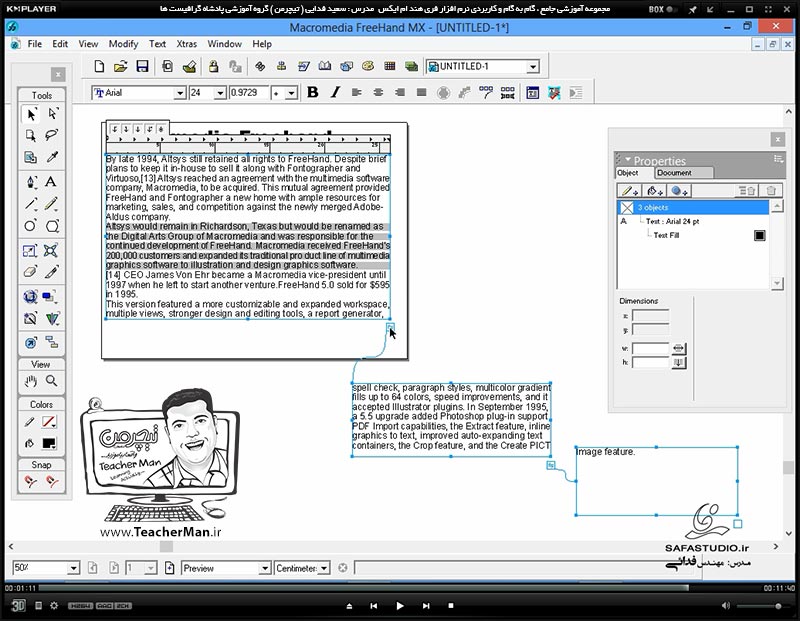
Task: Click Add Effect button in Properties
Action: 680,191
